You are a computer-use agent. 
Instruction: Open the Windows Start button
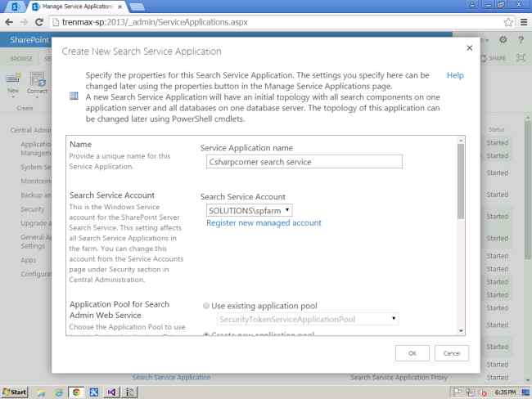[15, 392]
